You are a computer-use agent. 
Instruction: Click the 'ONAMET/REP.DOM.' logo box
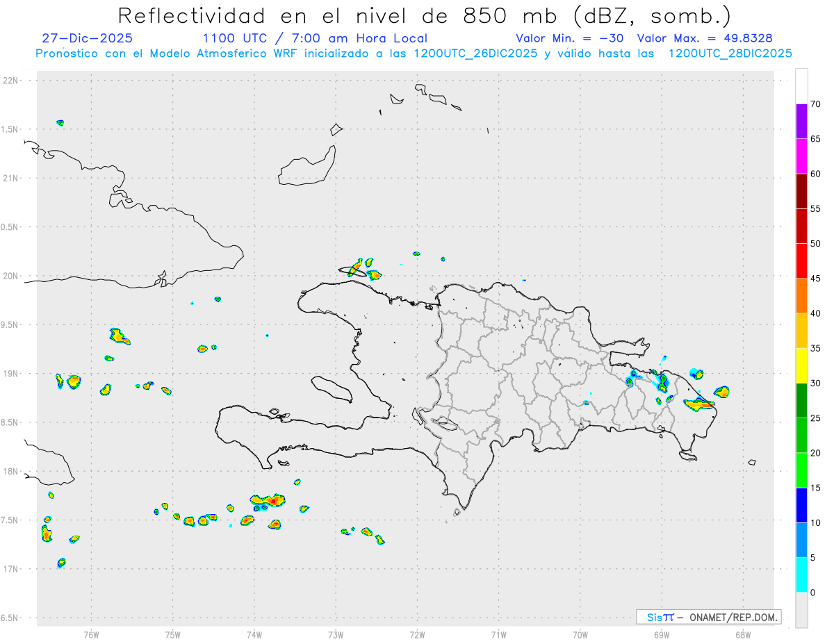708,617
